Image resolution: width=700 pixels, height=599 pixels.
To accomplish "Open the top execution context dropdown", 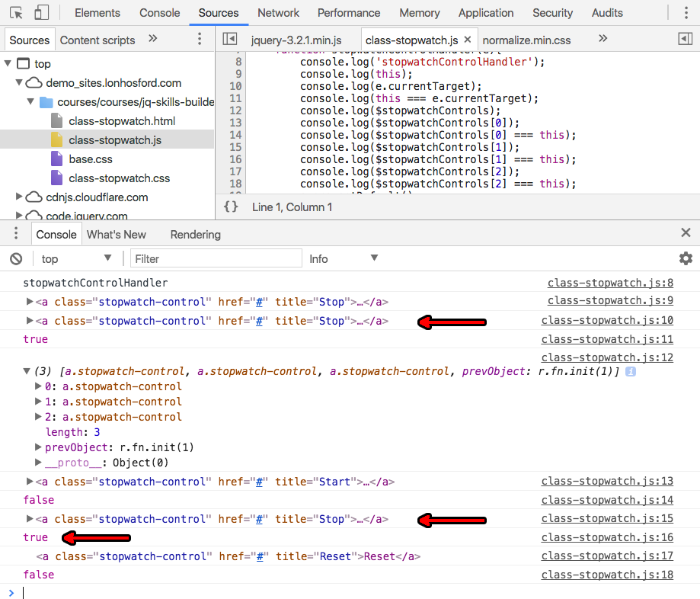I will tap(76, 258).
